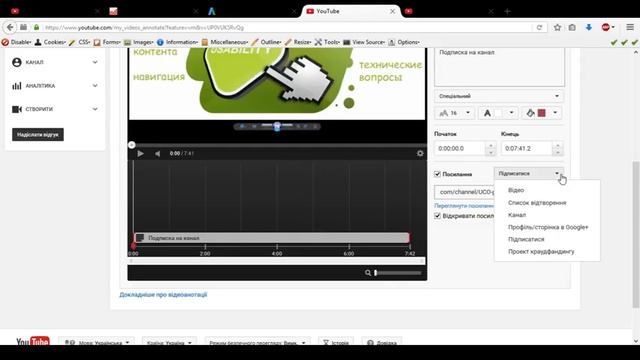Click View Source in developer toolbar

click(x=364, y=42)
